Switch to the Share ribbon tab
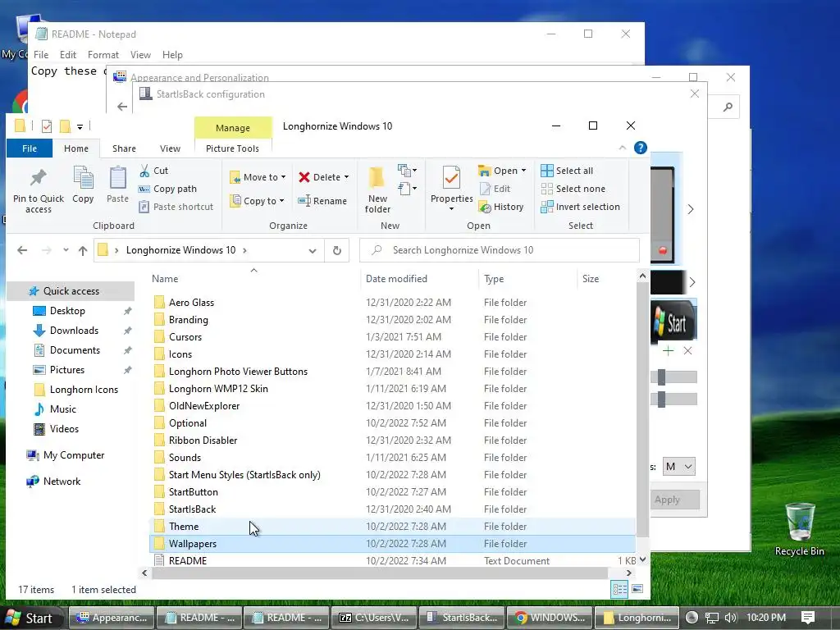Screen dimensions: 840x630 click(x=124, y=148)
